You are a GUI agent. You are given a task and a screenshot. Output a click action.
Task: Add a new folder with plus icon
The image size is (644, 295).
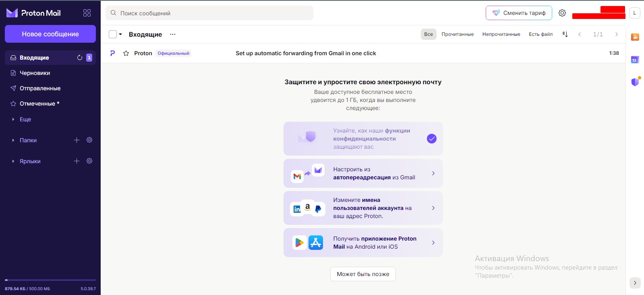(x=77, y=140)
